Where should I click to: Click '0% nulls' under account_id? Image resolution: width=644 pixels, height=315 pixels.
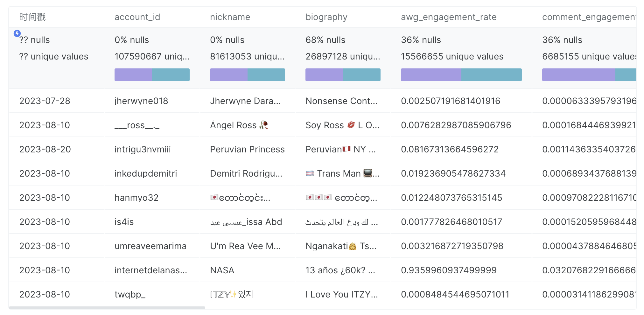coord(132,40)
